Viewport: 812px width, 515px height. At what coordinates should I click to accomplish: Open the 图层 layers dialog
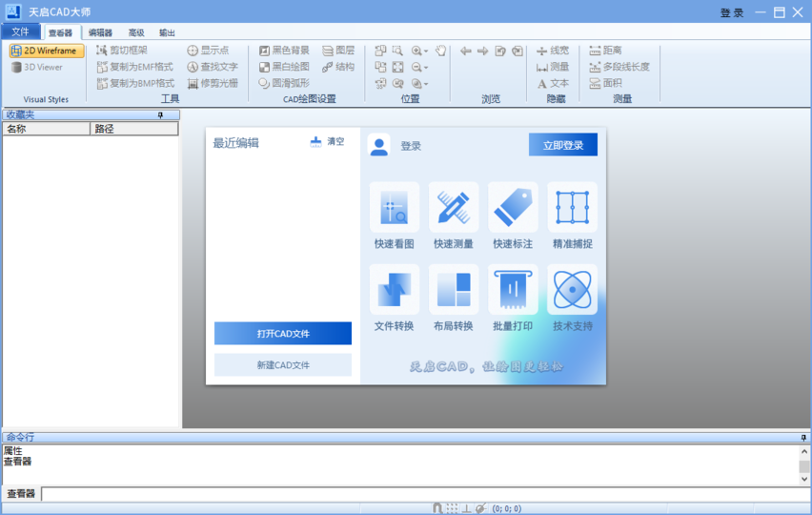point(338,51)
